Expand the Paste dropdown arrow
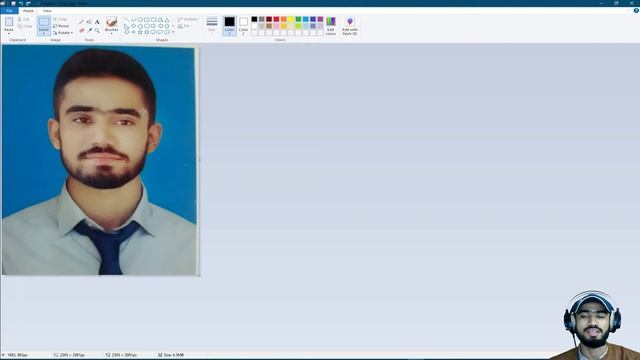Image resolution: width=640 pixels, height=360 pixels. coord(9,33)
